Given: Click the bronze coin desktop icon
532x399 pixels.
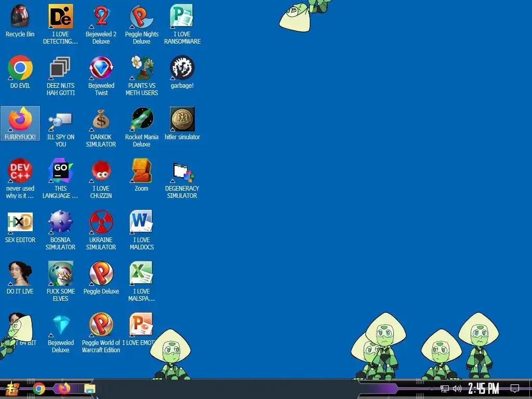Looking at the screenshot, I should coord(182,119).
